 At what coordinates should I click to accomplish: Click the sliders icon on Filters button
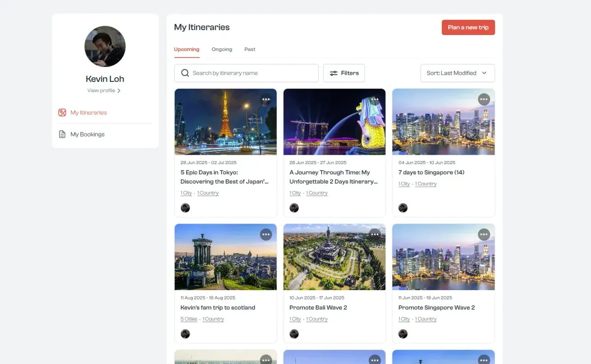point(333,73)
